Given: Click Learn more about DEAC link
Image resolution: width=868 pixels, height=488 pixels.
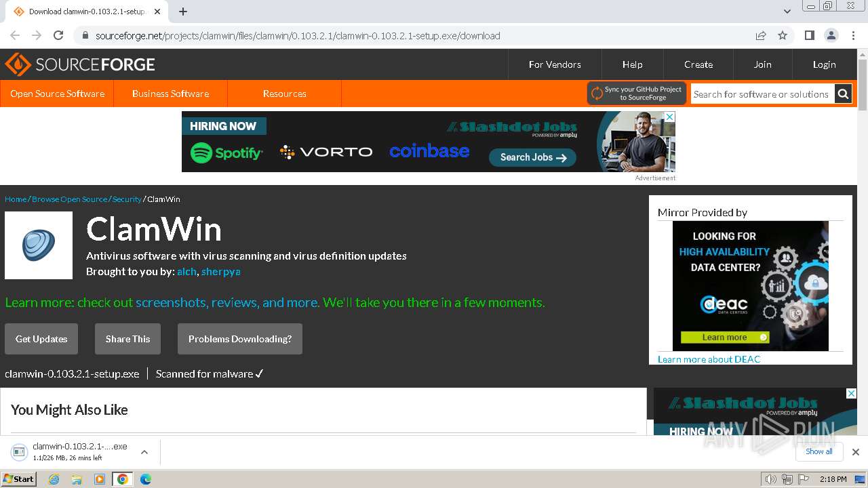Looking at the screenshot, I should click(x=709, y=359).
